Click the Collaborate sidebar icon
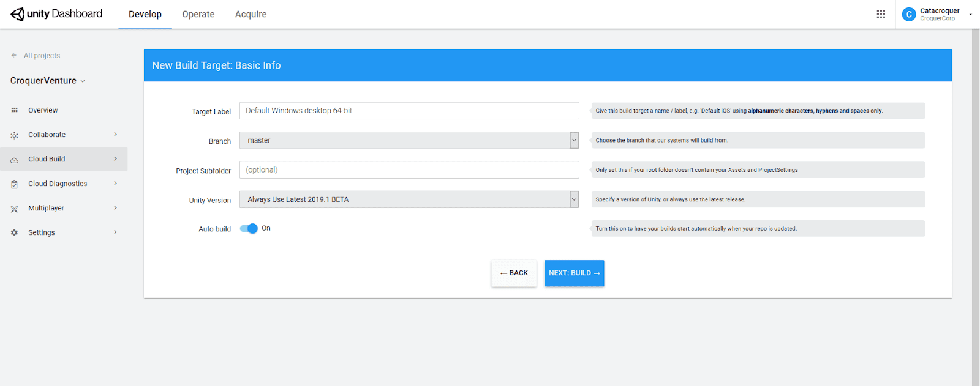This screenshot has width=980, height=386. click(x=14, y=135)
